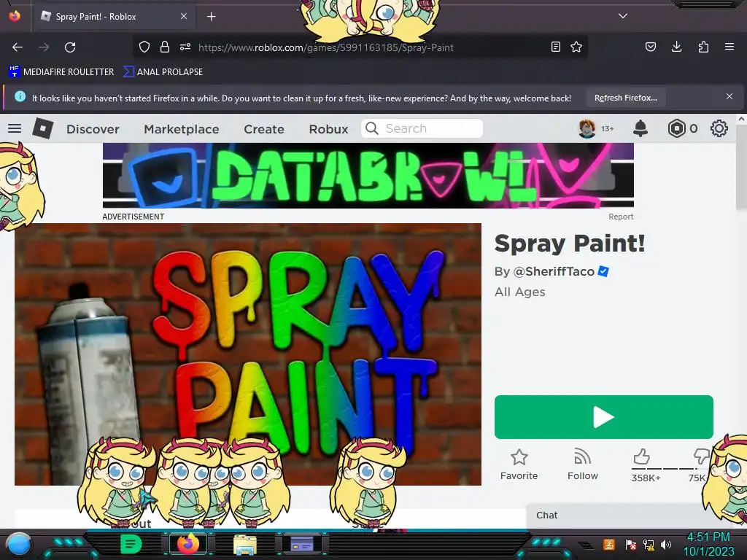The width and height of the screenshot is (747, 560).
Task: Open the Start orb on the taskbar
Action: point(19,545)
